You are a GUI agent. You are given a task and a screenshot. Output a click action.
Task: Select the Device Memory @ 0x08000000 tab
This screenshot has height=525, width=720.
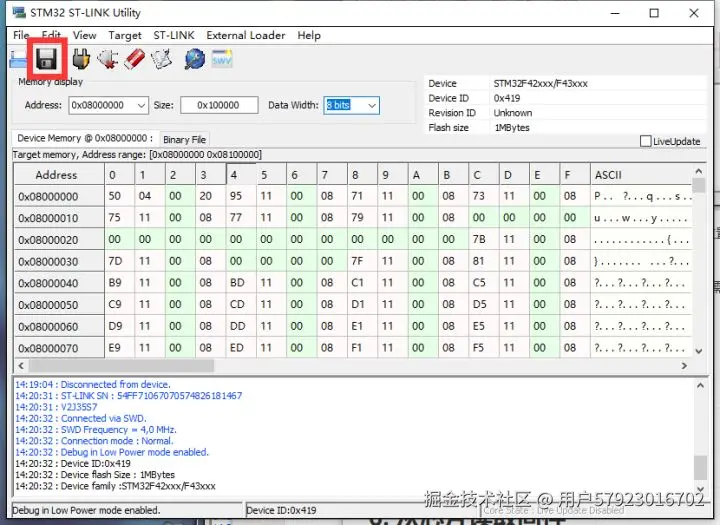[84, 138]
